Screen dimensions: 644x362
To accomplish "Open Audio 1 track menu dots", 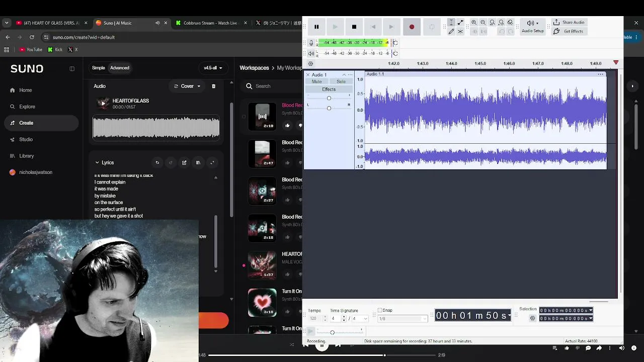I will click(x=350, y=75).
